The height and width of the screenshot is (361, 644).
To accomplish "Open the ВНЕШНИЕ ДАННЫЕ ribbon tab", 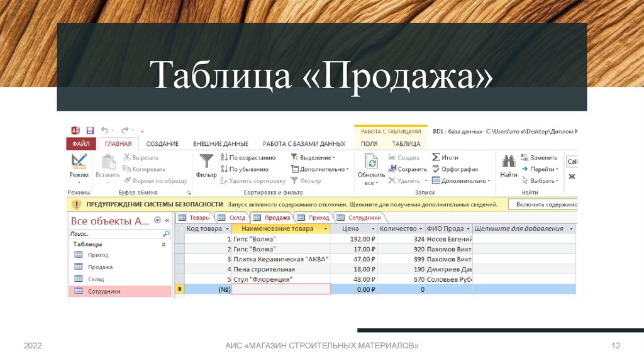I will (x=221, y=144).
